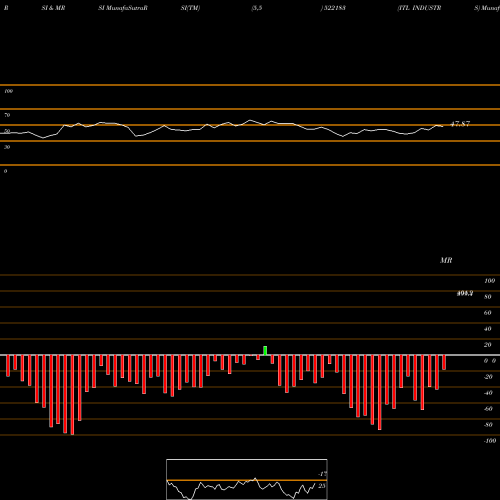Click the RSI axis label 70
The width and height of the screenshot is (500, 500).
7,115
